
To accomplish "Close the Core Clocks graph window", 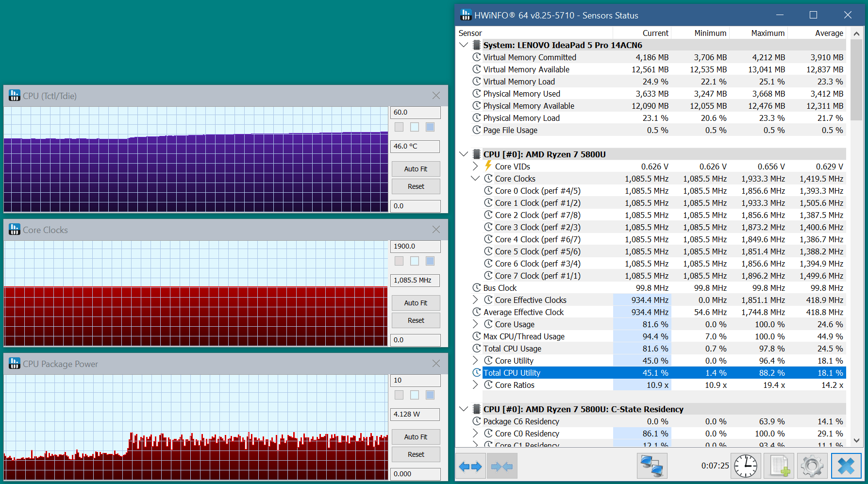I will point(436,230).
